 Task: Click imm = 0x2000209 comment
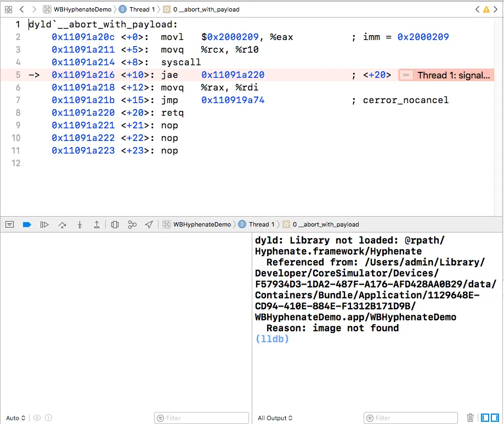[406, 37]
